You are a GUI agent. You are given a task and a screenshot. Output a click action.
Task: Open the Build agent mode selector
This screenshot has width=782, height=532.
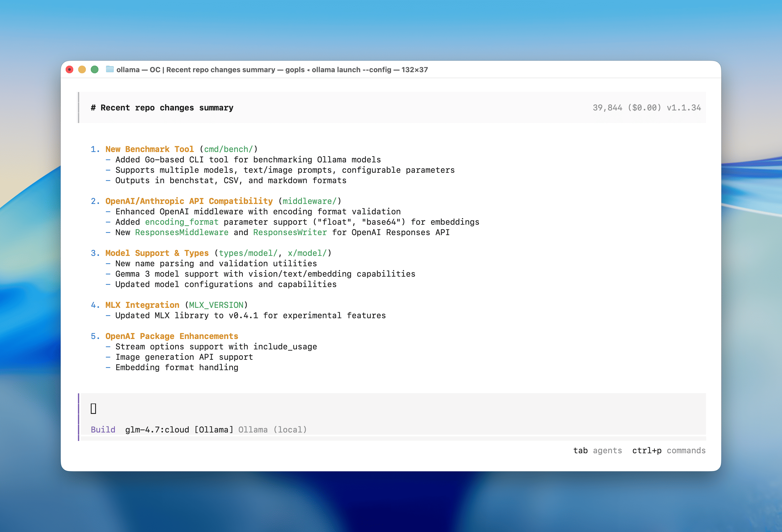pos(103,429)
